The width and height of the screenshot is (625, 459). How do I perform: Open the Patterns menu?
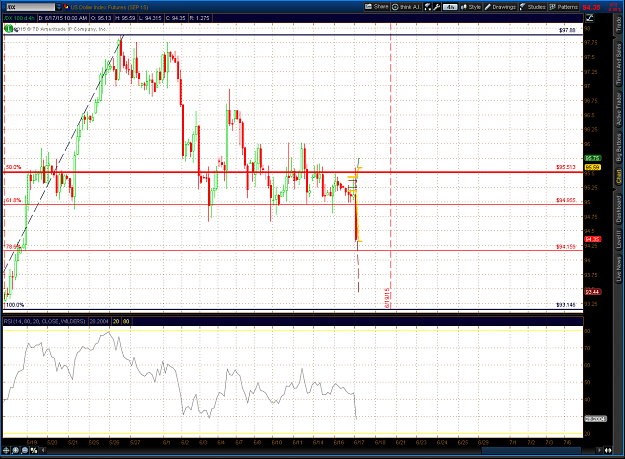(564, 7)
